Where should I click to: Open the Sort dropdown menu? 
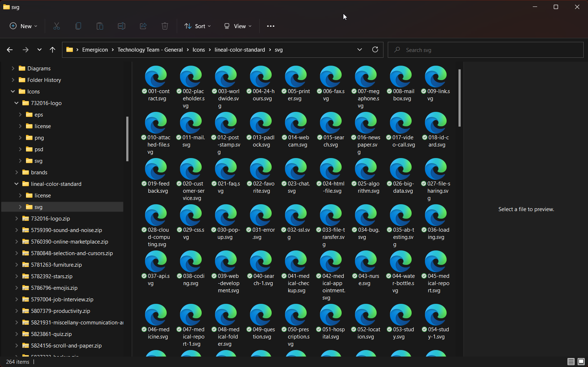point(198,26)
